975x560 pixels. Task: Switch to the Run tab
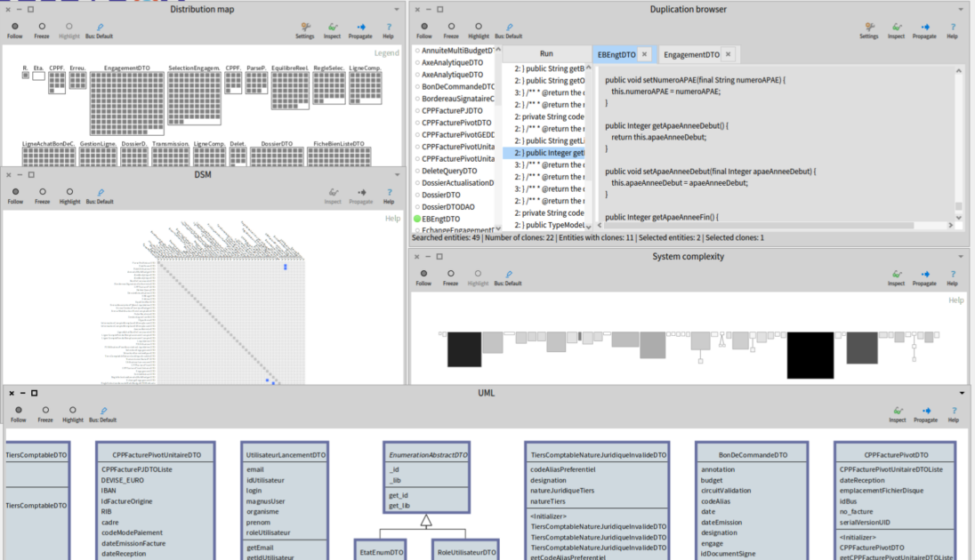pos(546,54)
